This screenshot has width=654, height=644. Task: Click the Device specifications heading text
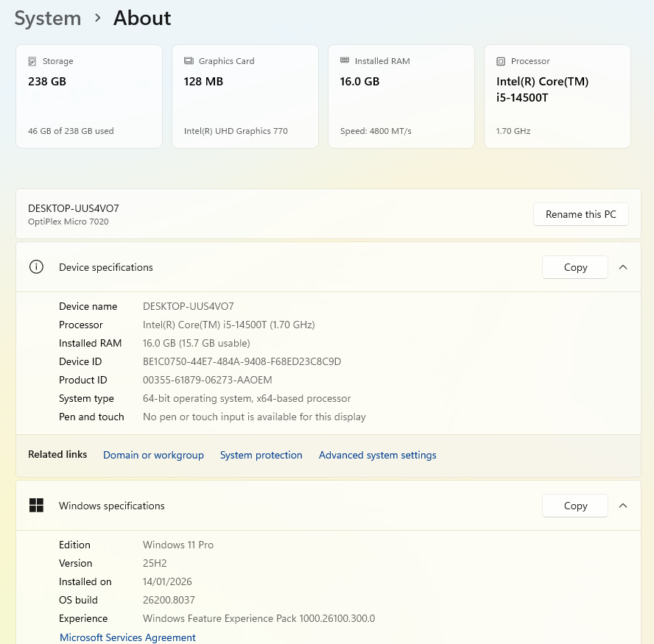[x=106, y=267]
